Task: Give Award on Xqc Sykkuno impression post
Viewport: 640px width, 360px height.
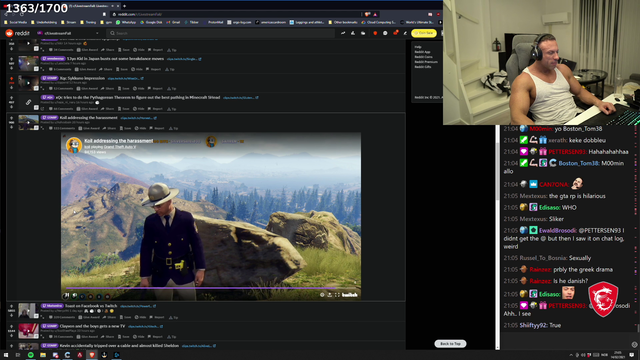Action: tap(87, 89)
